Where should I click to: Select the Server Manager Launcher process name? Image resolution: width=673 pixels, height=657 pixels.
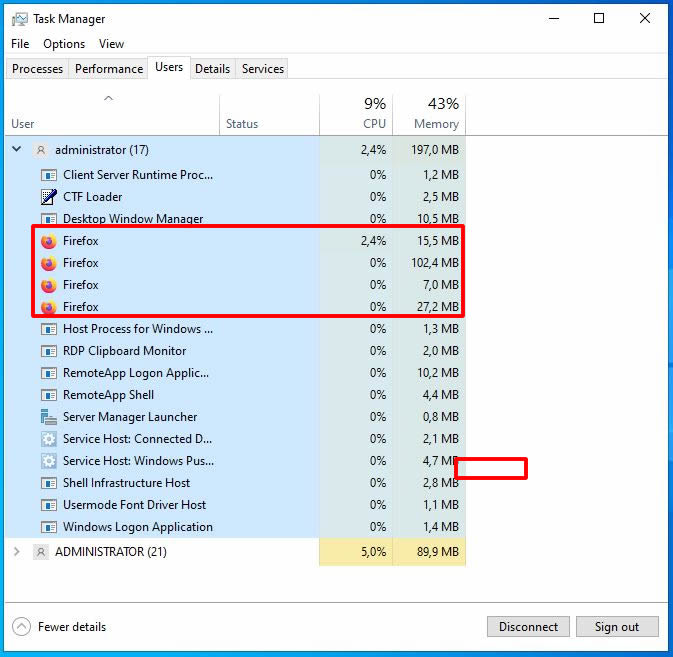pos(130,417)
